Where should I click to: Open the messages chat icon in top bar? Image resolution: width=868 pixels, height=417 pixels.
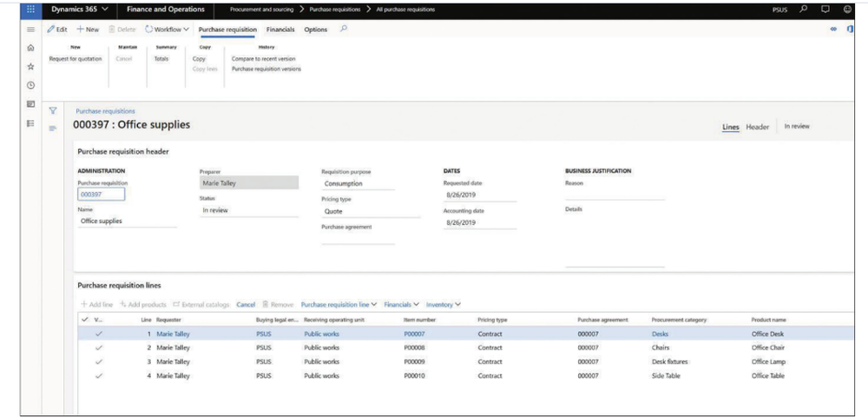click(x=825, y=10)
